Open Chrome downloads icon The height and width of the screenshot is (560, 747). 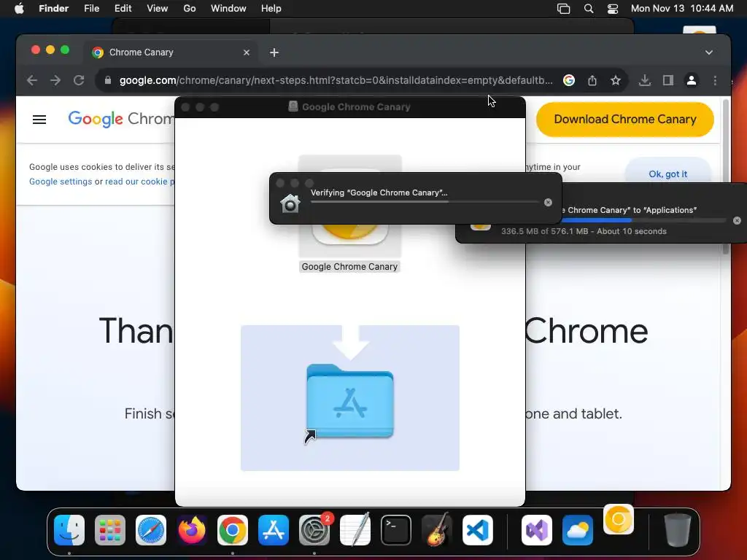point(645,80)
